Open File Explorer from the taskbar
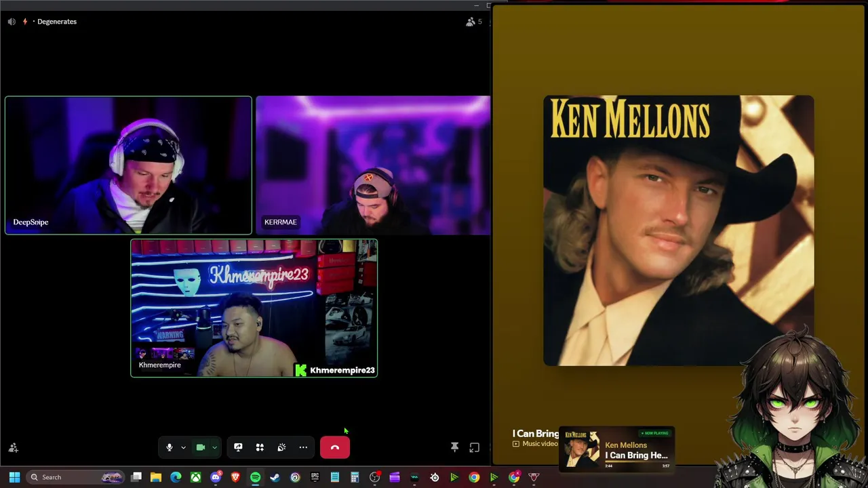The height and width of the screenshot is (488, 868). [156, 477]
